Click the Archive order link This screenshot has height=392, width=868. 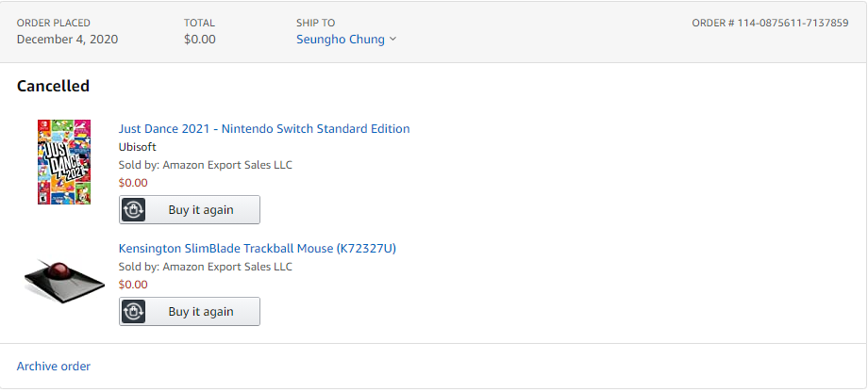[54, 366]
